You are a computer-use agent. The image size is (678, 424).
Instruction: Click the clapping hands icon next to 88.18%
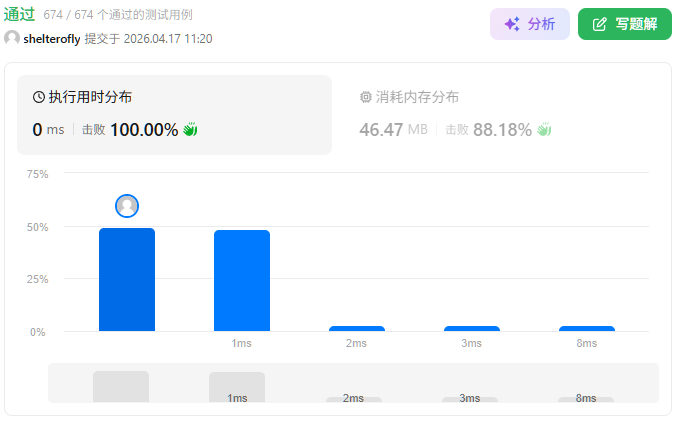[x=544, y=130]
